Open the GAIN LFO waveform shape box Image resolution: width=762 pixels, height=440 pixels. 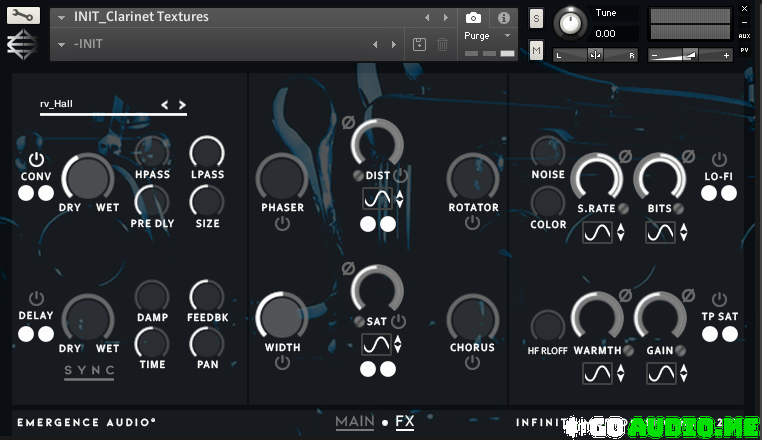coord(661,373)
